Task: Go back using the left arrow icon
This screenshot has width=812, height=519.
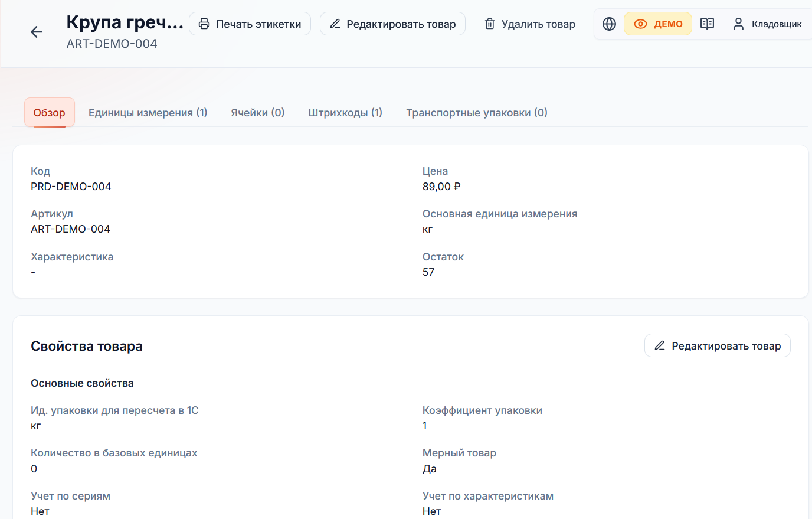Action: click(37, 32)
